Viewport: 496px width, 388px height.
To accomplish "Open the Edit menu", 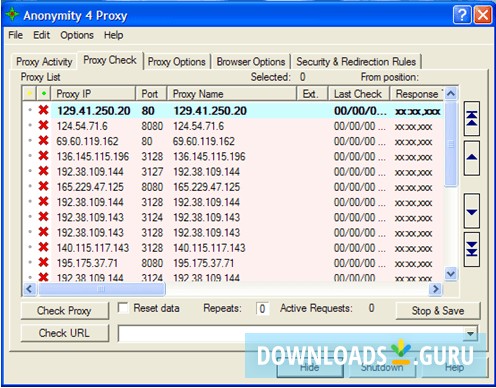I will (x=41, y=35).
